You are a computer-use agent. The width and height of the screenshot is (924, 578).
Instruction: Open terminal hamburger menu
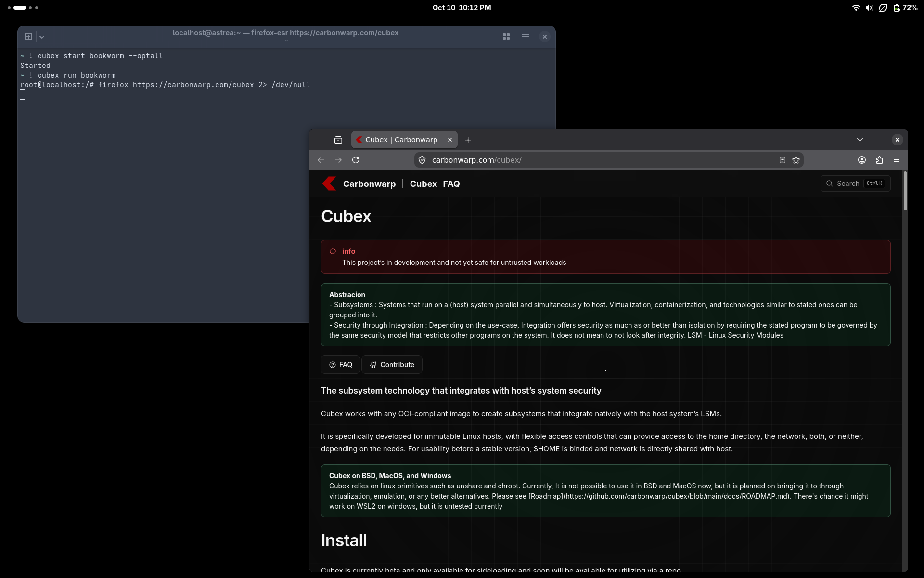click(x=526, y=37)
